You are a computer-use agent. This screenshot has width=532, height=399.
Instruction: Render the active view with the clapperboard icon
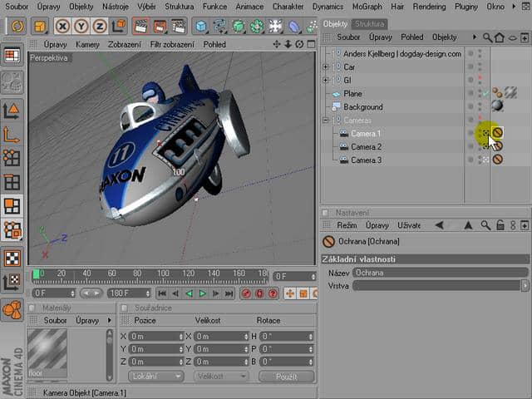[140, 26]
